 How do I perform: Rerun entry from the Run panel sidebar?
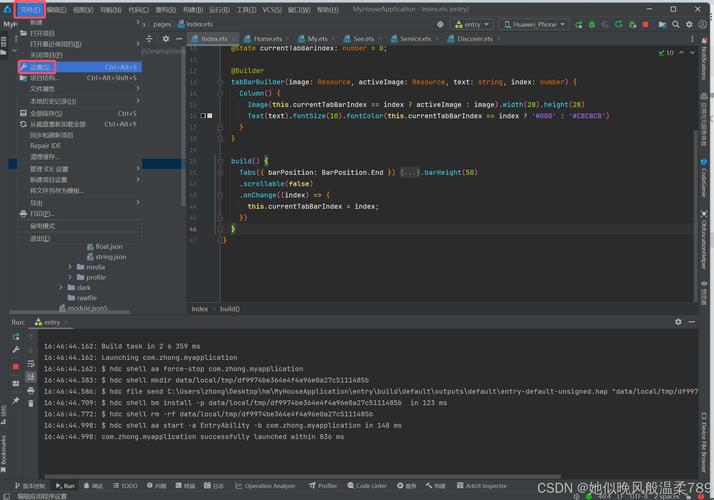point(16,337)
